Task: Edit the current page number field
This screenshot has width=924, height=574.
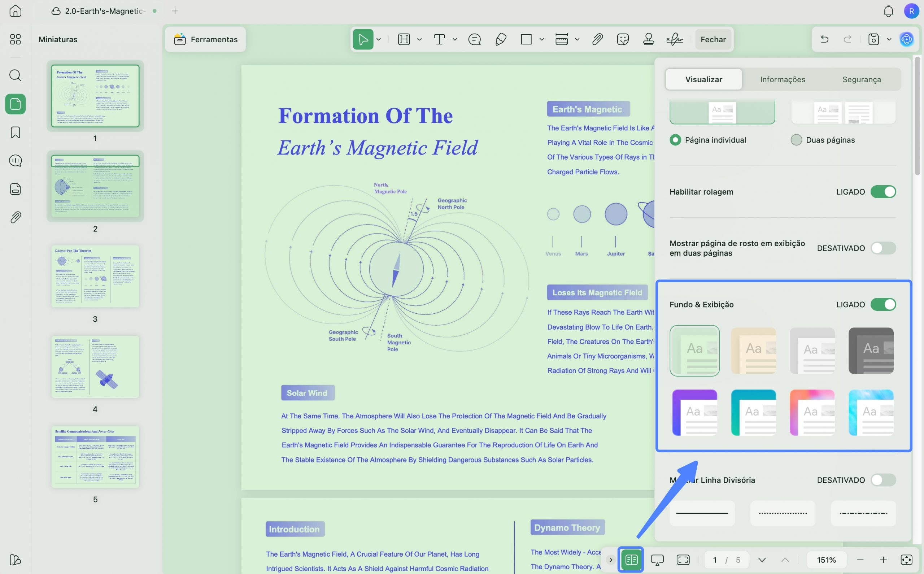Action: [715, 560]
